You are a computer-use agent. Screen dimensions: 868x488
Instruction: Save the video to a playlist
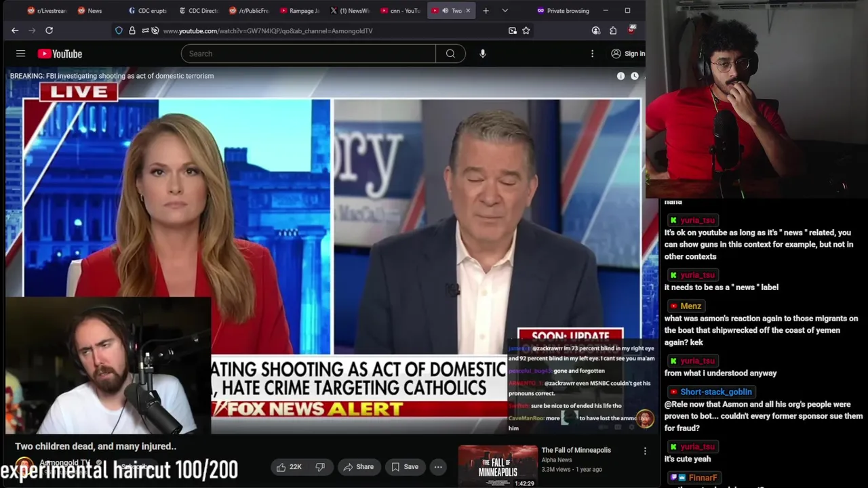pyautogui.click(x=404, y=467)
